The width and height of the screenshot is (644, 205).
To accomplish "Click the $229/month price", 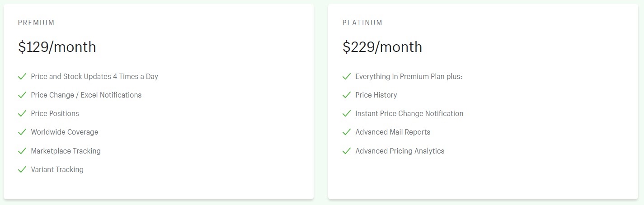I will (382, 47).
